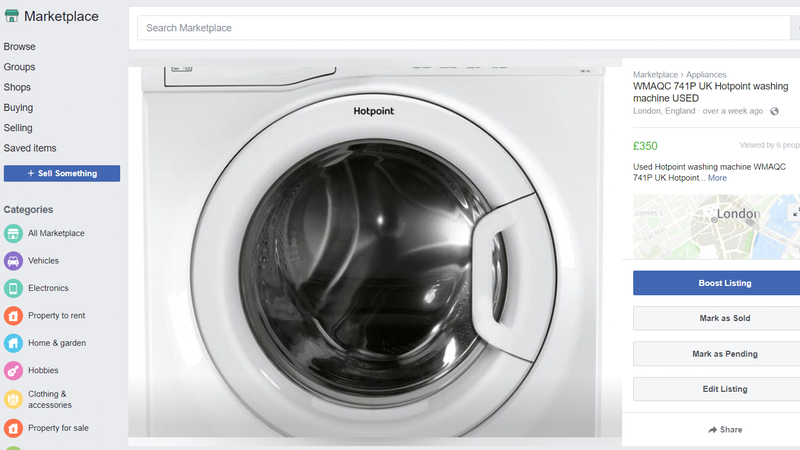Select the Hobbies category icon

(13, 370)
